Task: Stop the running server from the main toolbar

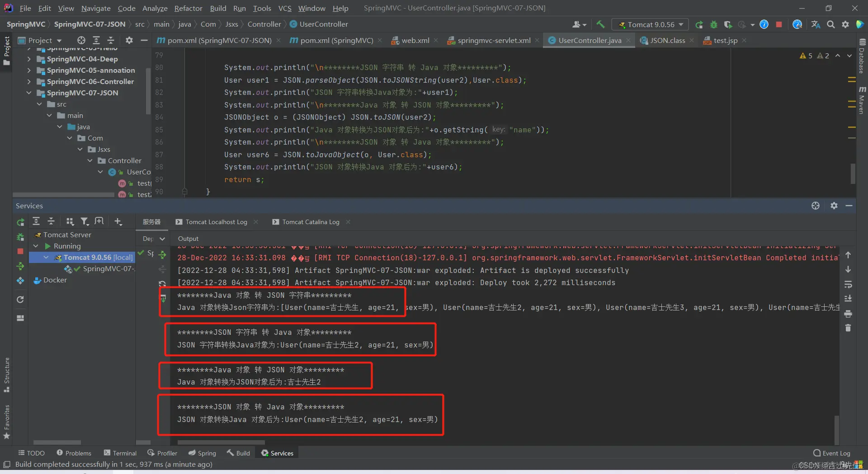Action: (779, 24)
